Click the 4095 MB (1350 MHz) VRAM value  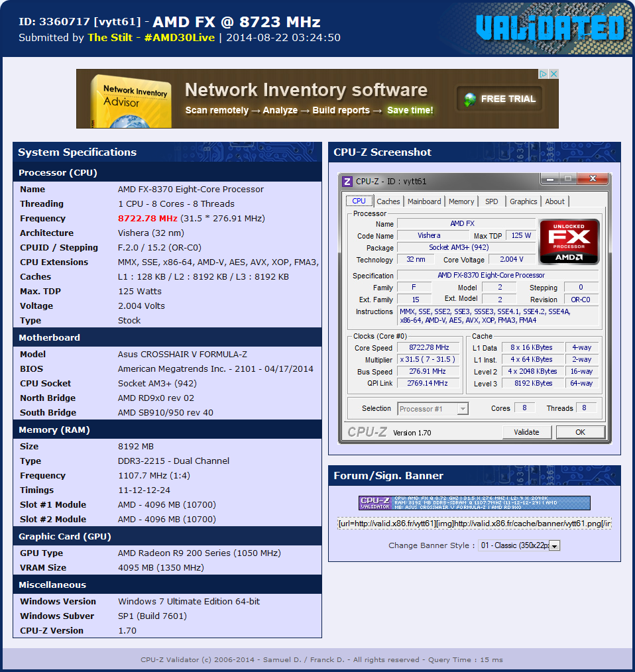pyautogui.click(x=161, y=568)
